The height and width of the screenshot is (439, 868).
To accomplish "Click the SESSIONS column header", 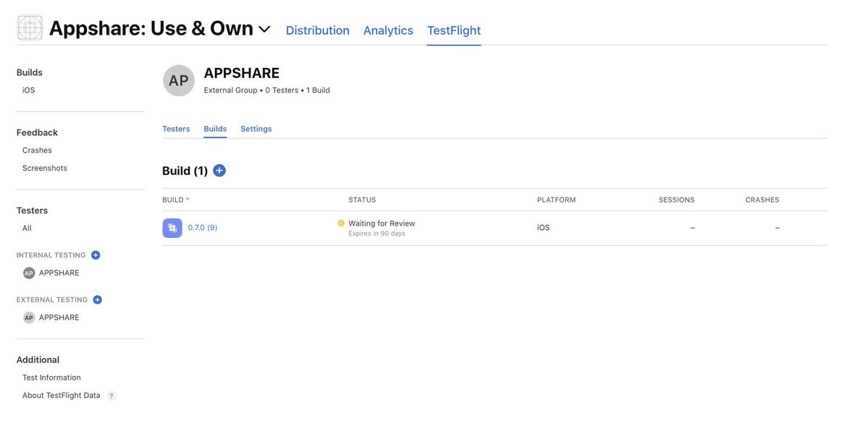I will [676, 200].
